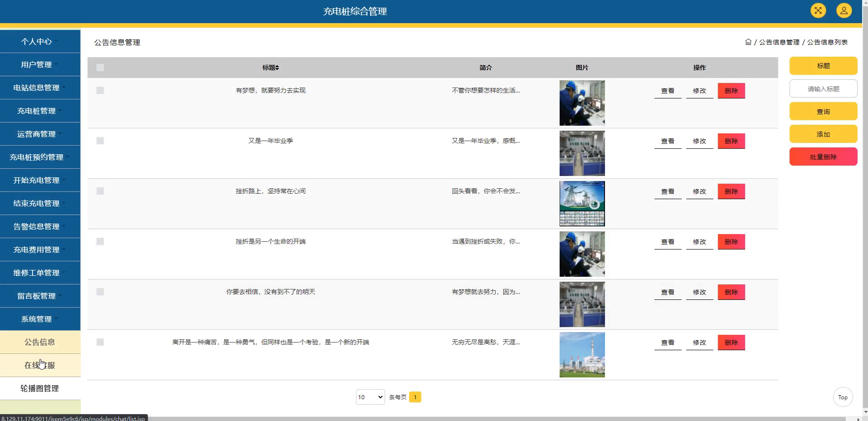Viewport: 868px width, 421px height.
Task: Click the Top back-to-top button
Action: click(843, 397)
